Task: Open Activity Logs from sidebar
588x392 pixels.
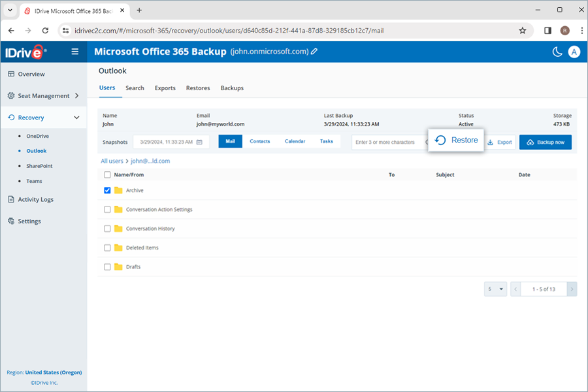Action: [x=35, y=199]
